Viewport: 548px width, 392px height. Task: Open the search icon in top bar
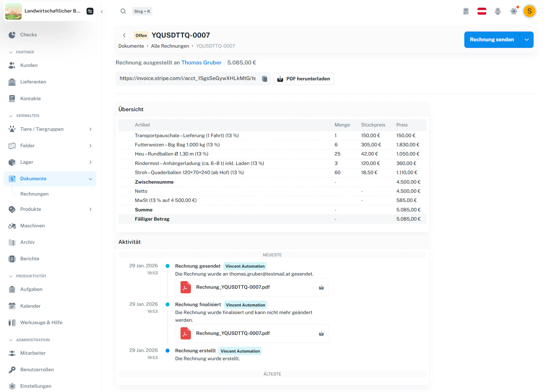click(x=123, y=11)
